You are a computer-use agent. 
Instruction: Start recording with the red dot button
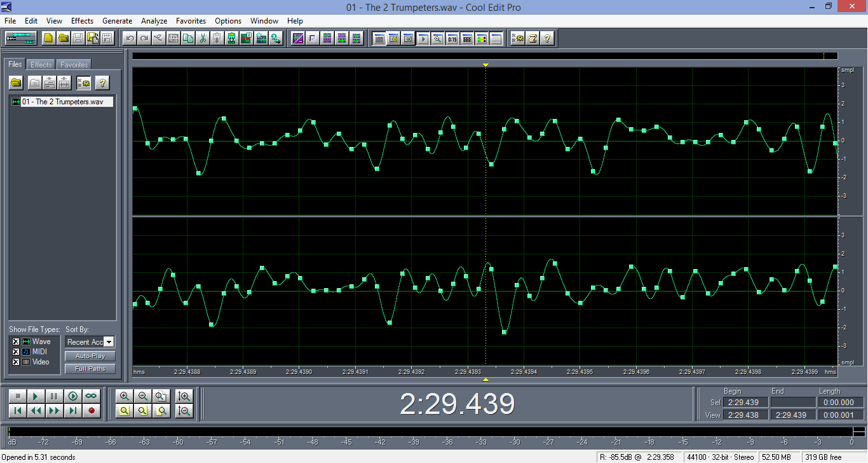click(92, 411)
